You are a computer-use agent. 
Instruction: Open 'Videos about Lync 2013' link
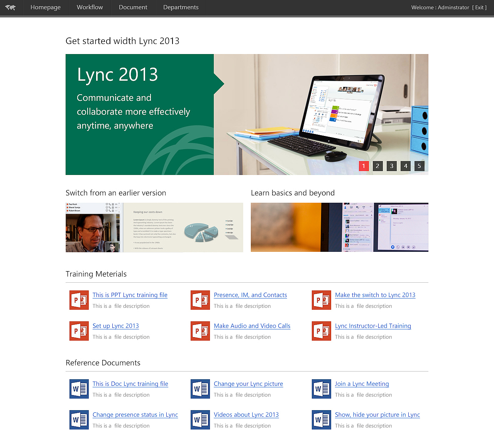(x=246, y=415)
